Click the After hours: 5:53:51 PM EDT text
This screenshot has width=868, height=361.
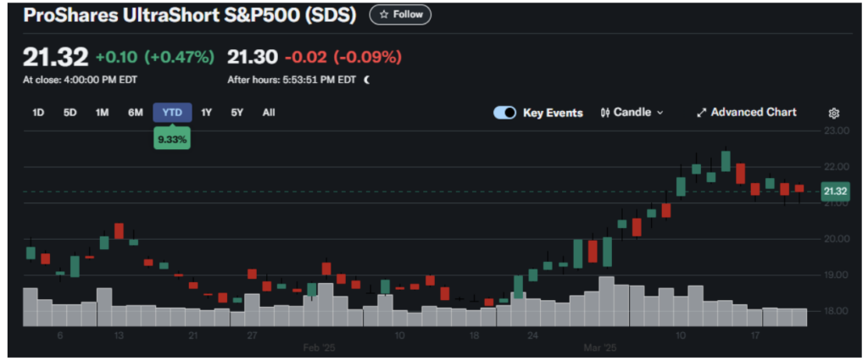[292, 80]
